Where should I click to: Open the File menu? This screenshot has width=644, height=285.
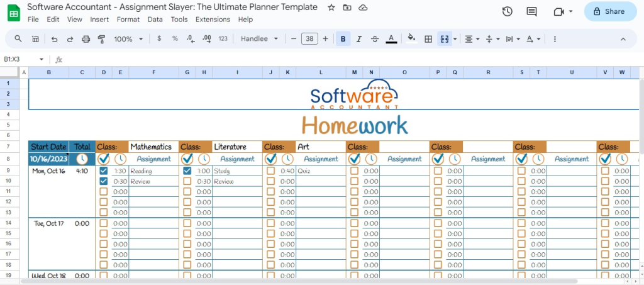pos(33,20)
